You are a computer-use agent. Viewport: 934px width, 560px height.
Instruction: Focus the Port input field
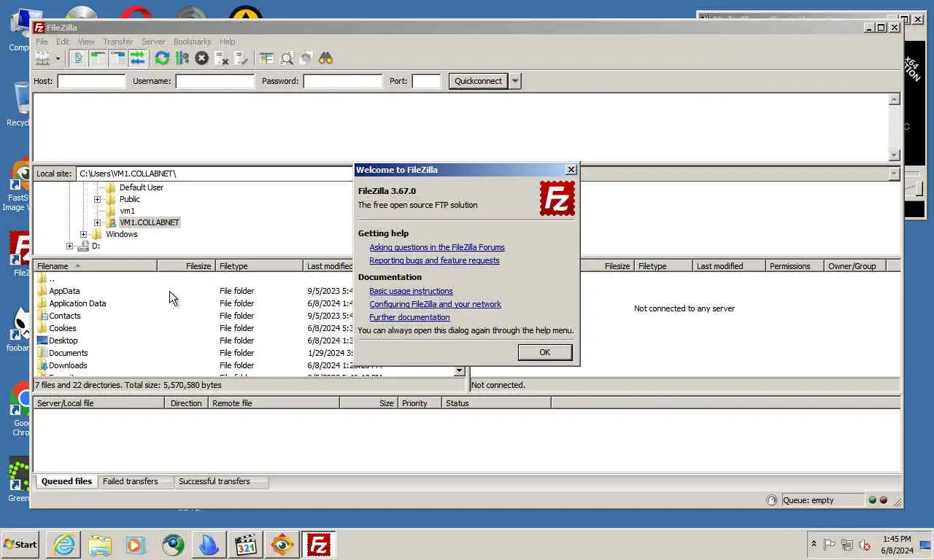[426, 81]
